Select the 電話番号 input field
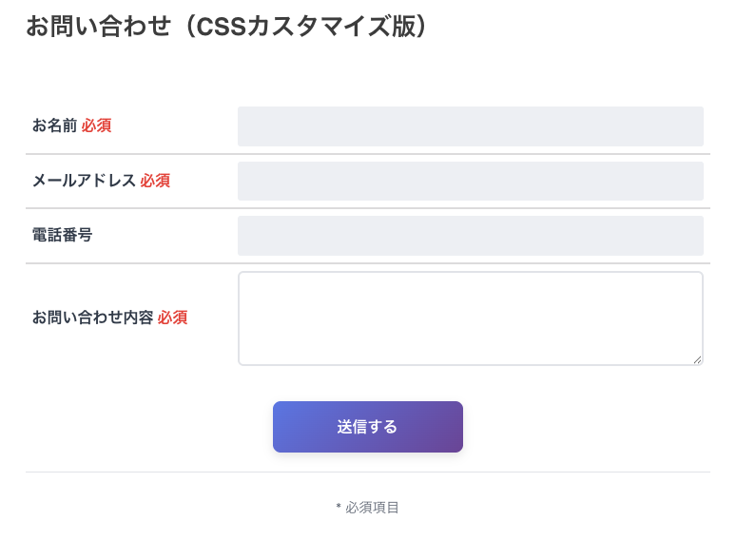Screen dimensions: 756x540 coord(470,236)
